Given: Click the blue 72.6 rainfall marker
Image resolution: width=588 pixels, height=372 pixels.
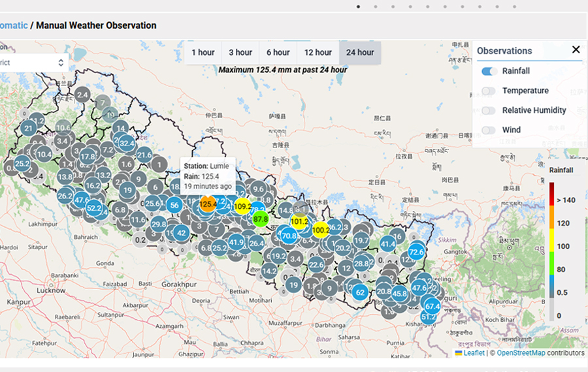Looking at the screenshot, I should point(416,252).
